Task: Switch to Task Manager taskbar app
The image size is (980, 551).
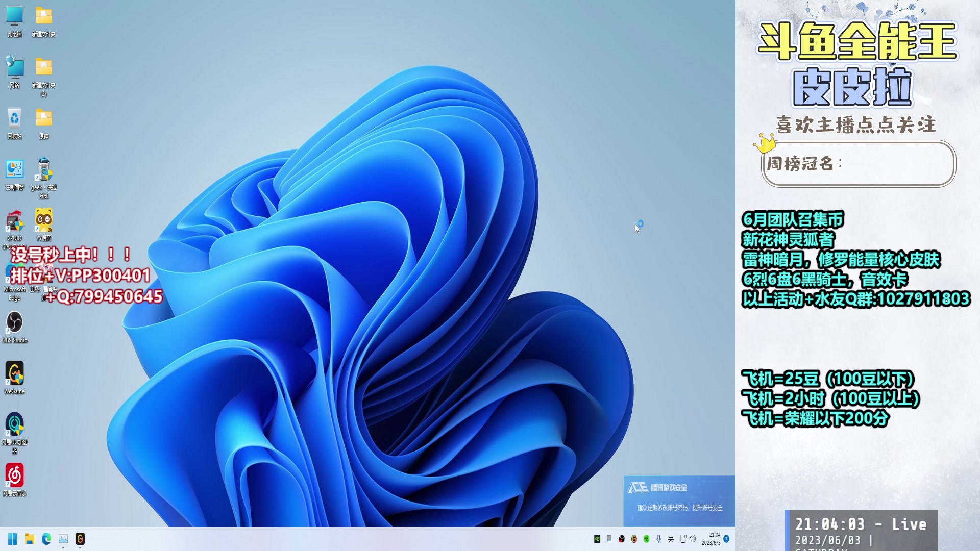Action: [x=63, y=539]
